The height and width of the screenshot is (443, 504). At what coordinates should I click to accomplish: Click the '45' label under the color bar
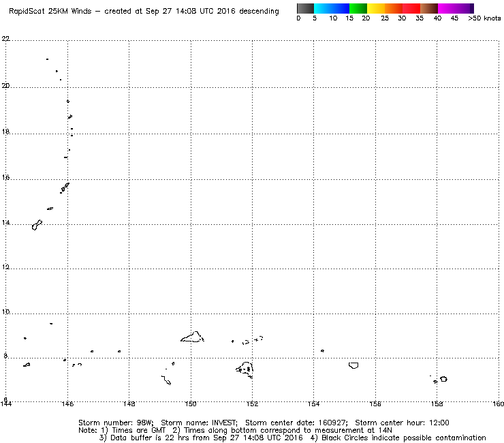[454, 18]
